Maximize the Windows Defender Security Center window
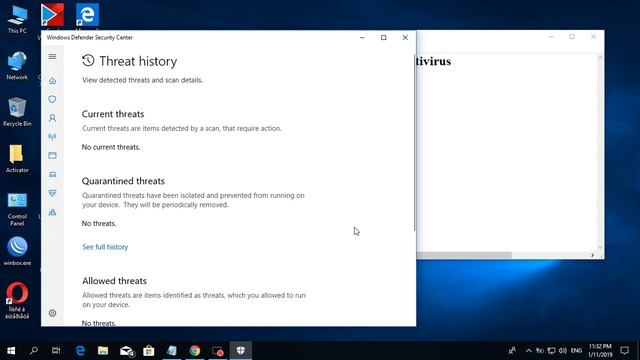The image size is (640, 360). point(384,38)
